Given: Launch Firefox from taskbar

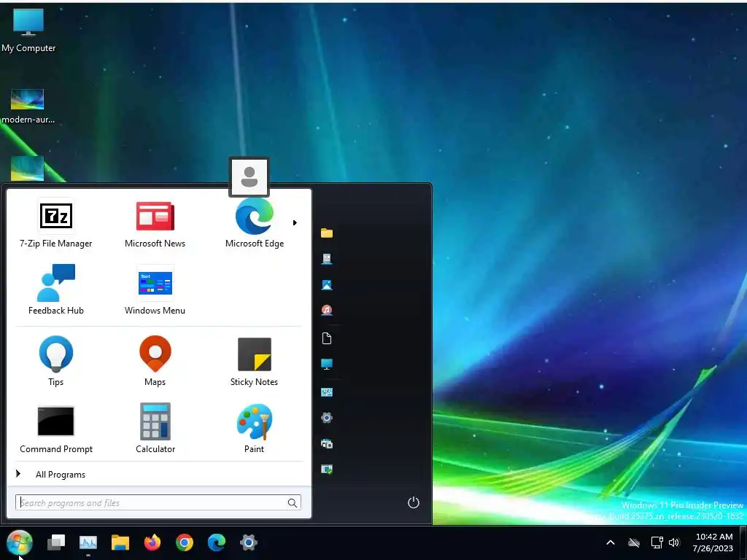Looking at the screenshot, I should pyautogui.click(x=152, y=542).
